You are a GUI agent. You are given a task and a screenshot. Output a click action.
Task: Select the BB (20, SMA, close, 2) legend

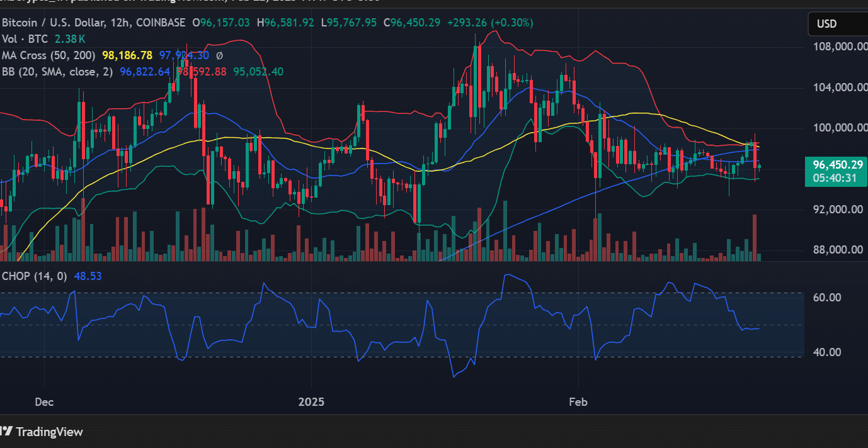57,72
